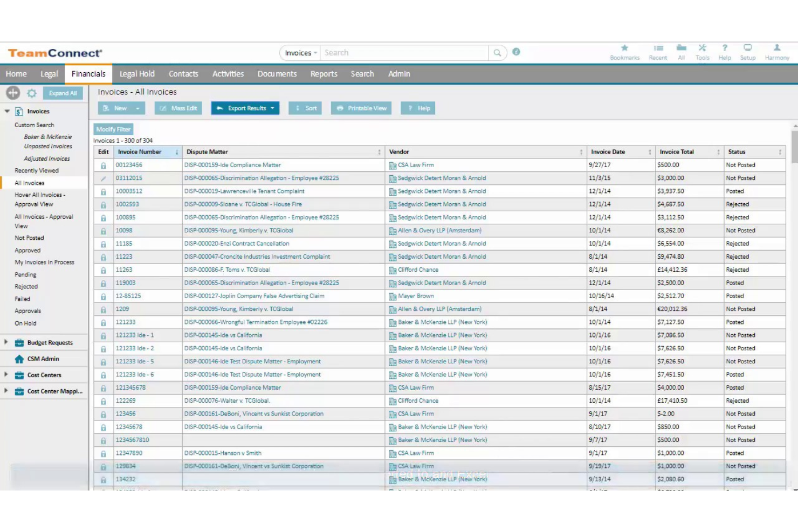Screen dimensions: 798x532
Task: Select Not Posted in the sidebar
Action: click(29, 238)
